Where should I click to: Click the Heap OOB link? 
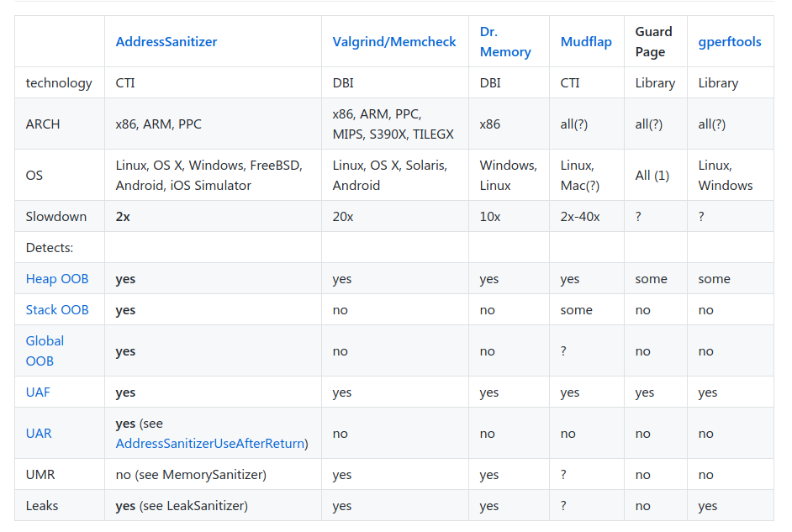(x=57, y=279)
